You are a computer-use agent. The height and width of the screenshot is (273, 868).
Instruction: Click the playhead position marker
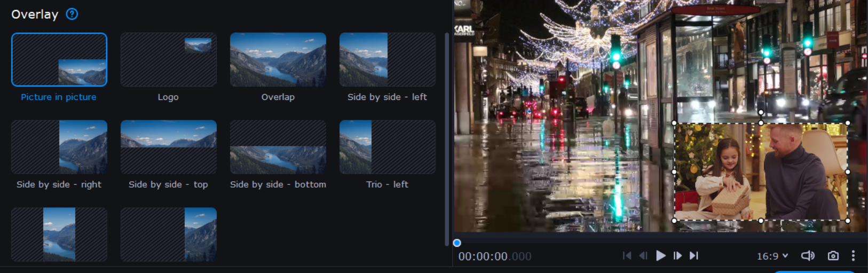click(x=457, y=243)
